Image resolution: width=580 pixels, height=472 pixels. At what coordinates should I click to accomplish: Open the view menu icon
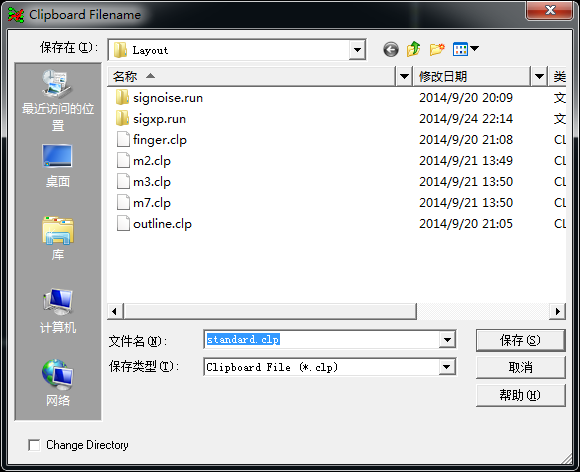point(466,49)
